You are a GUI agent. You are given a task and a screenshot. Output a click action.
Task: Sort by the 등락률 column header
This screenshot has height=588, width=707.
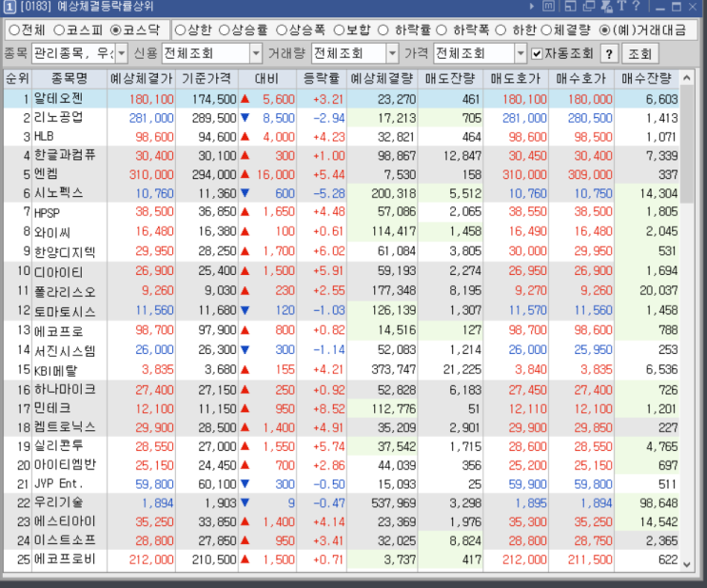tap(322, 79)
